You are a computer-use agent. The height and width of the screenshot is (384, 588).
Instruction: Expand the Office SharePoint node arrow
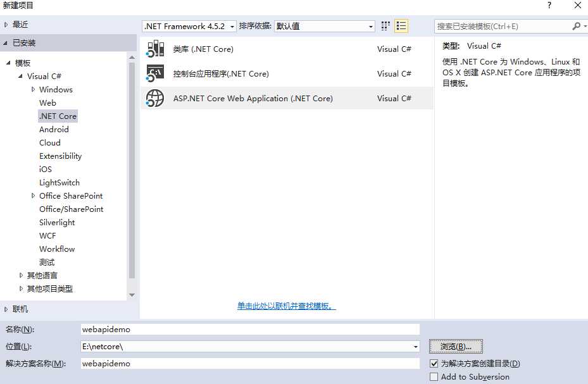[x=33, y=195]
